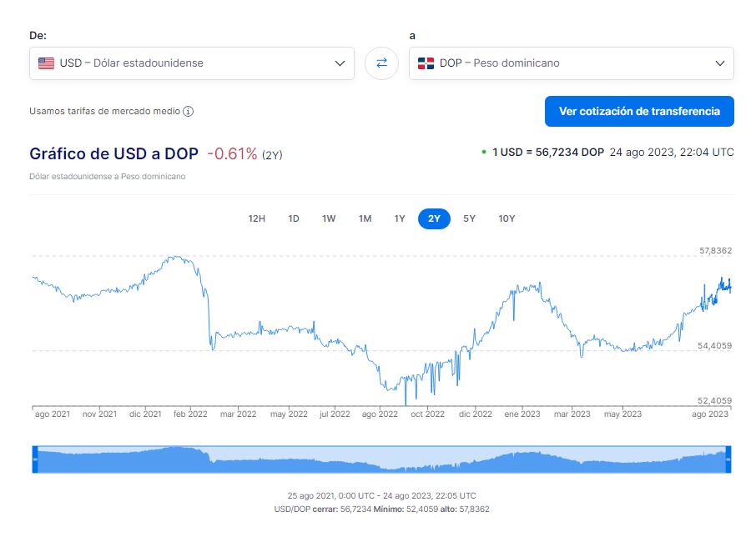Switch chart to 1W range

329,218
